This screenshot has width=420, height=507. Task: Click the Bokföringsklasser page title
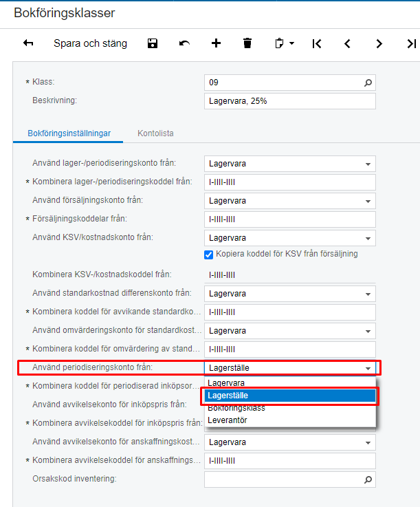[65, 13]
